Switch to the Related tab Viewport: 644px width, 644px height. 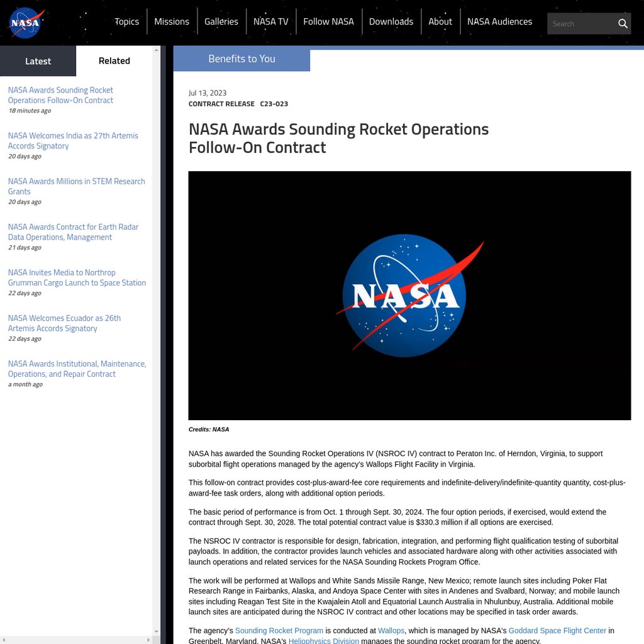point(114,61)
